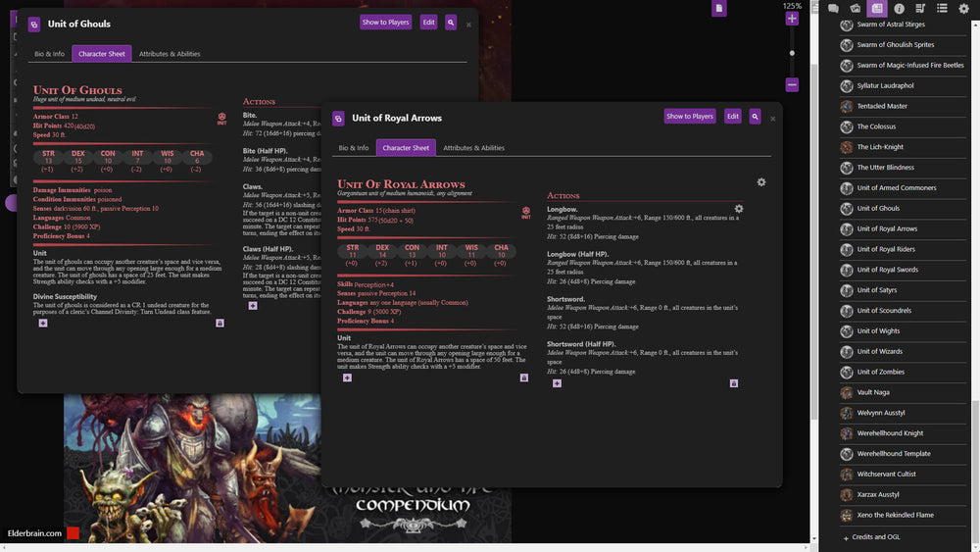This screenshot has height=552, width=980.
Task: Toggle the lock under Ghouls Divine Susceptibility
Action: (x=219, y=323)
